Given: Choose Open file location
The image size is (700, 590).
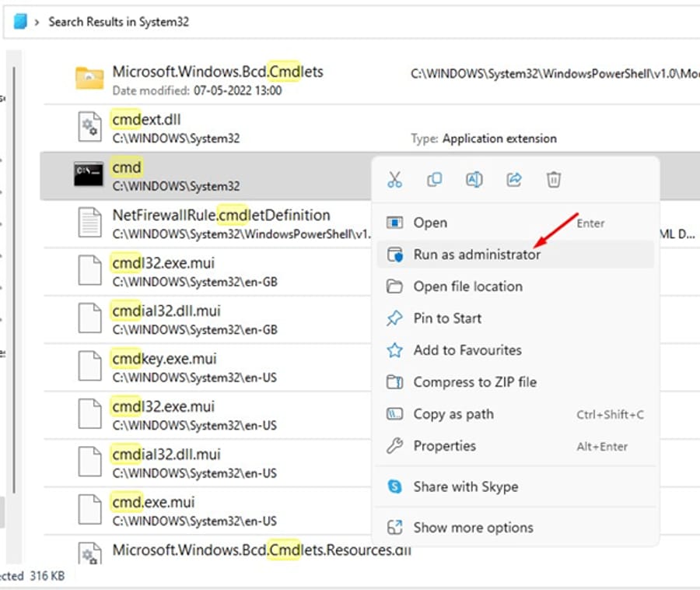Looking at the screenshot, I should [516, 286].
